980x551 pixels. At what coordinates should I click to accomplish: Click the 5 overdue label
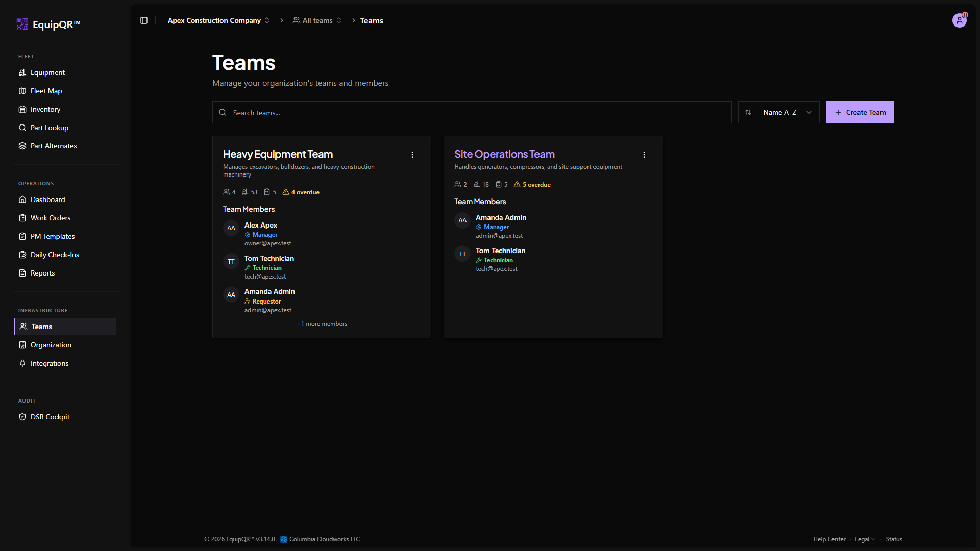pyautogui.click(x=536, y=185)
